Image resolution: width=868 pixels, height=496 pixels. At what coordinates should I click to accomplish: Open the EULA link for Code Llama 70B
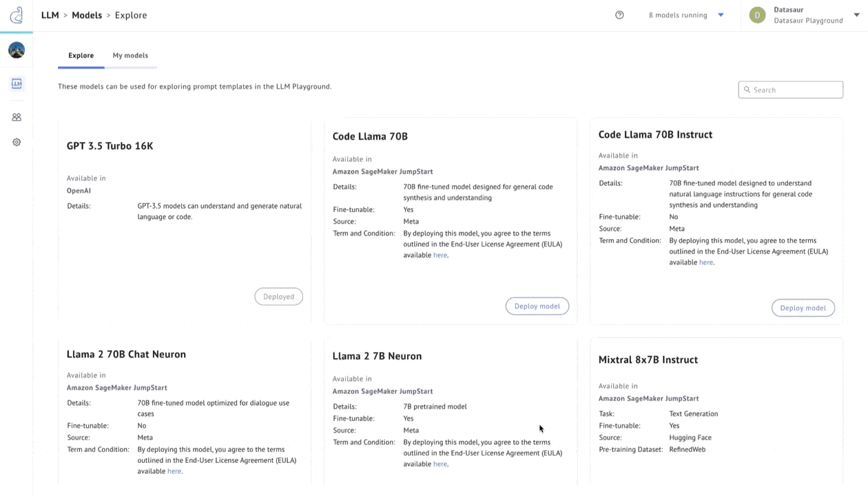pyautogui.click(x=440, y=256)
